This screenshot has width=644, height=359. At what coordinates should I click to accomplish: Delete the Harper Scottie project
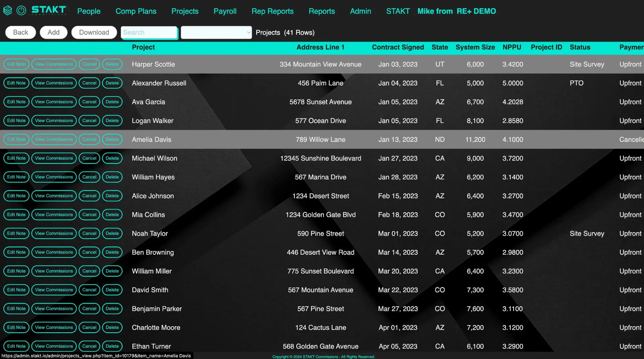(x=112, y=64)
